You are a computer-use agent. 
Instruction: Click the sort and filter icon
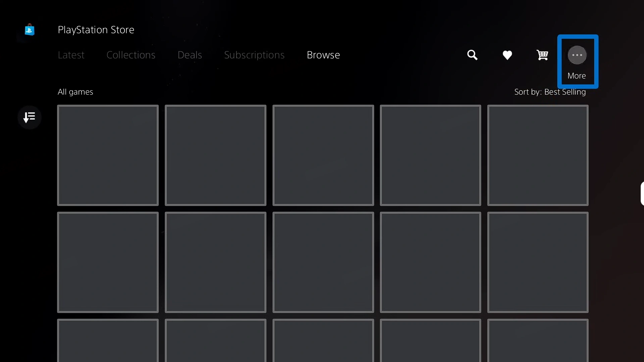tap(30, 117)
